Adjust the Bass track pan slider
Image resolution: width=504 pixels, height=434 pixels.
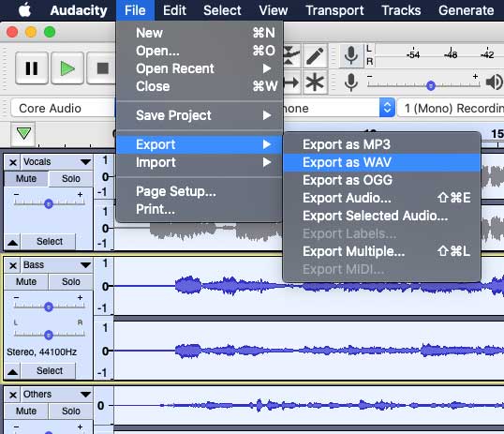49,335
